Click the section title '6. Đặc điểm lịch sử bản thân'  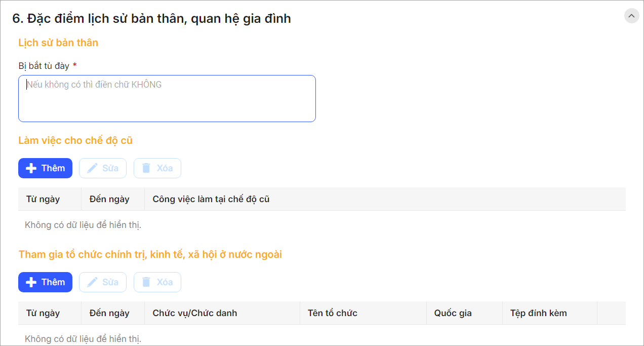click(x=151, y=19)
